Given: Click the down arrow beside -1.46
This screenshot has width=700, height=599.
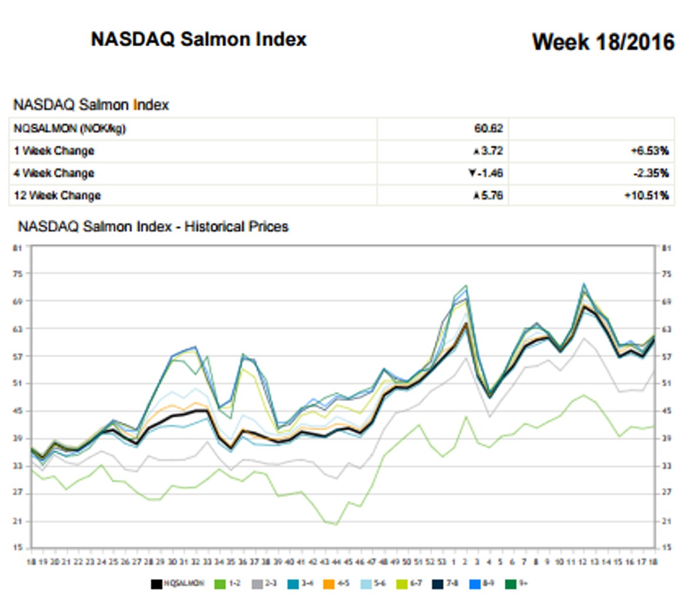Looking at the screenshot, I should (x=472, y=174).
